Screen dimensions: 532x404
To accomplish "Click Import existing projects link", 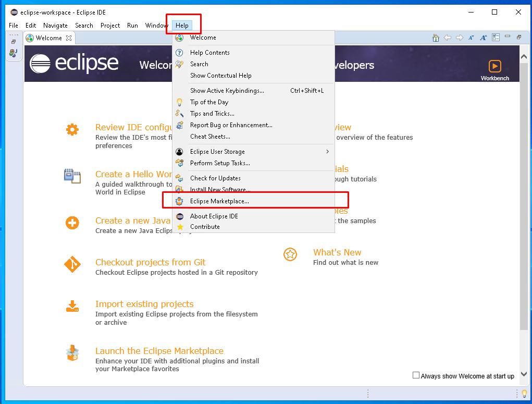I will pos(144,304).
